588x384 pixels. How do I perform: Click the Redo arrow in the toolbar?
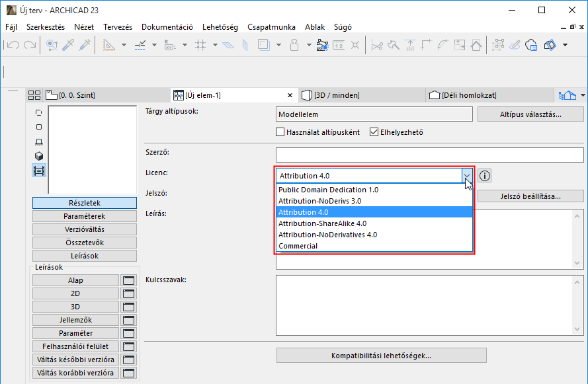click(x=30, y=45)
